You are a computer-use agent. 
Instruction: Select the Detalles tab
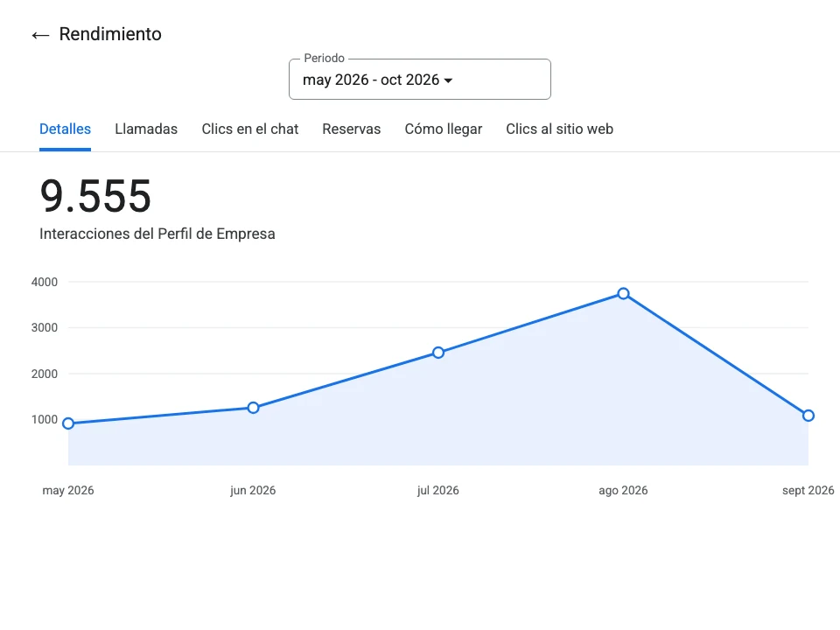click(x=65, y=129)
